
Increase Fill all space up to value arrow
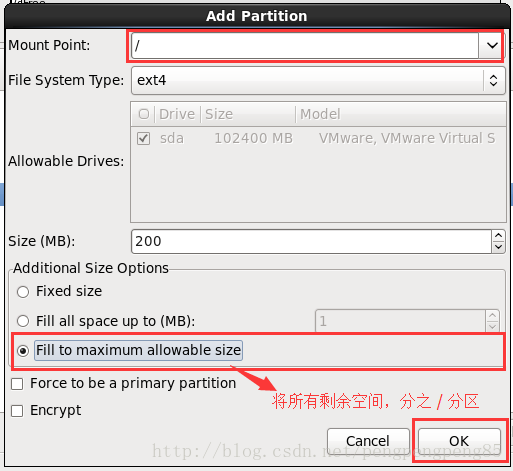point(492,315)
